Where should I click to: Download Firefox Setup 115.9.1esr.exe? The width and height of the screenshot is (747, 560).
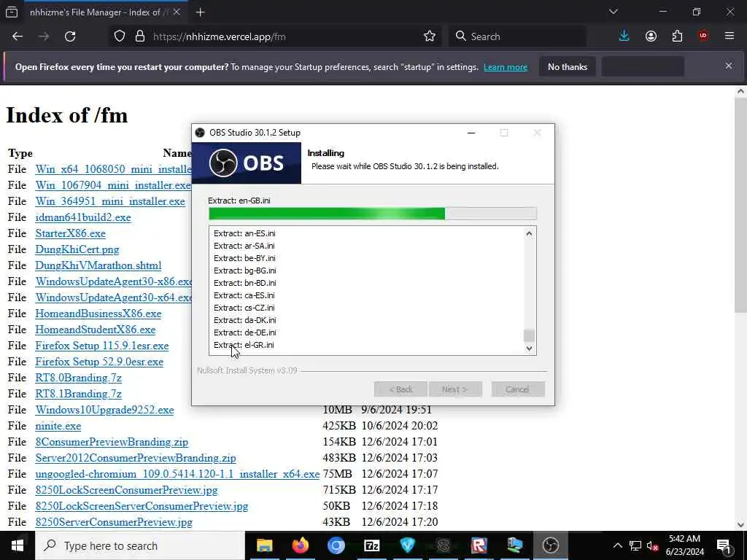pos(102,346)
